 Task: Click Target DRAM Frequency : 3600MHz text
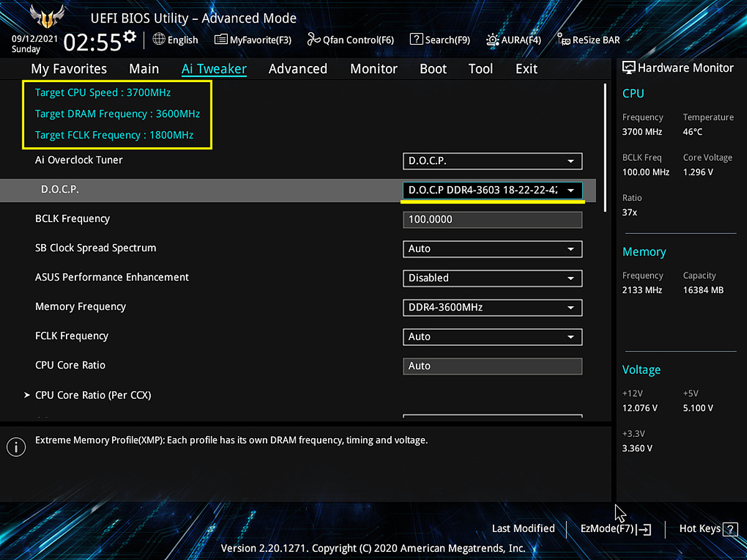(118, 114)
